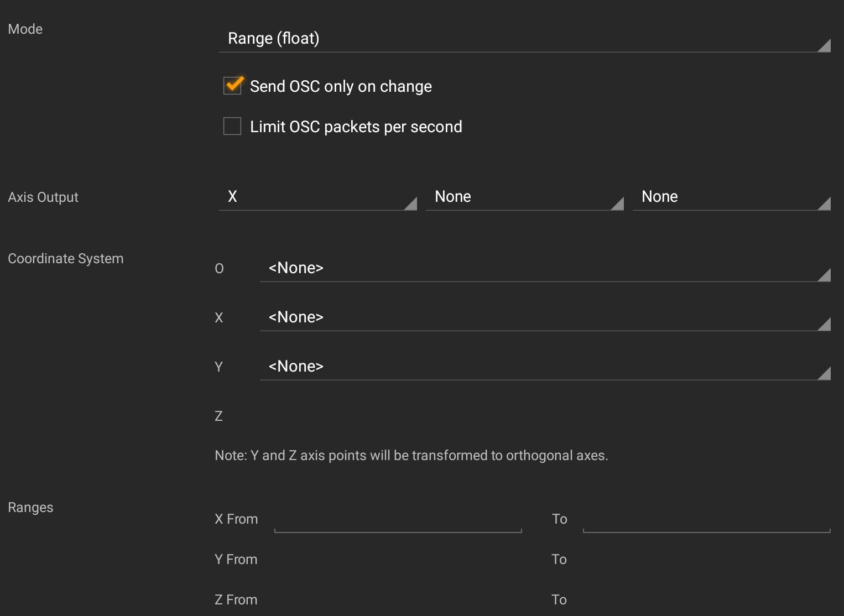Click the 'Send OSC only on change' label

pyautogui.click(x=341, y=86)
